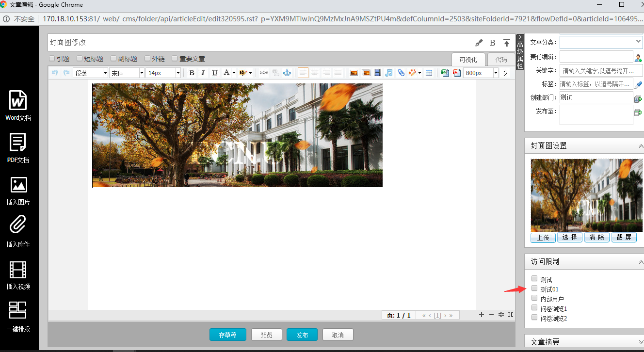
Task: Click the Word文档 import icon
Action: point(18,100)
